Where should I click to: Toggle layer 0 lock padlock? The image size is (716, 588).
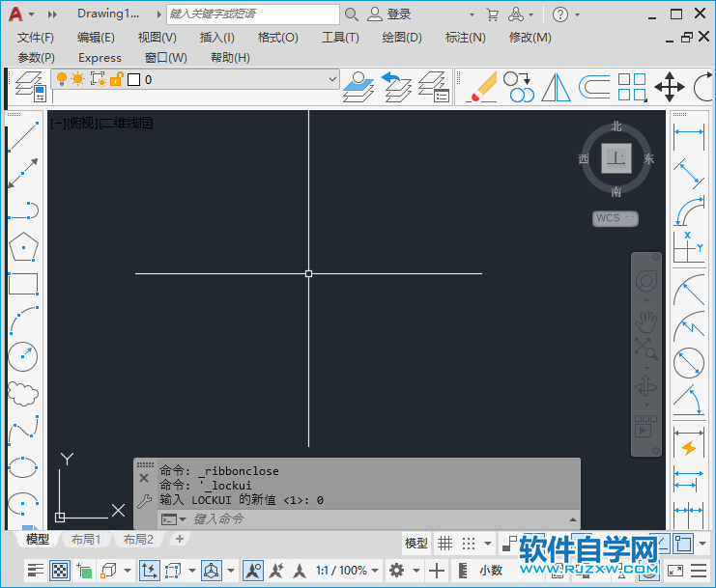coord(117,79)
